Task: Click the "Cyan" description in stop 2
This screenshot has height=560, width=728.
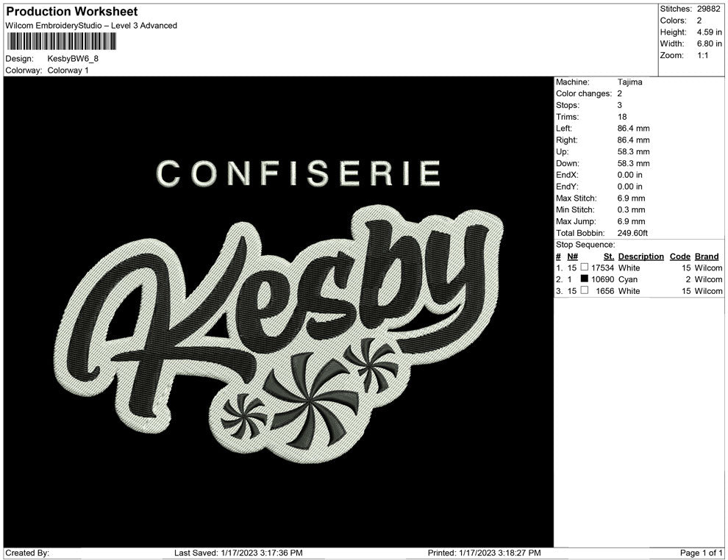Action: click(628, 279)
